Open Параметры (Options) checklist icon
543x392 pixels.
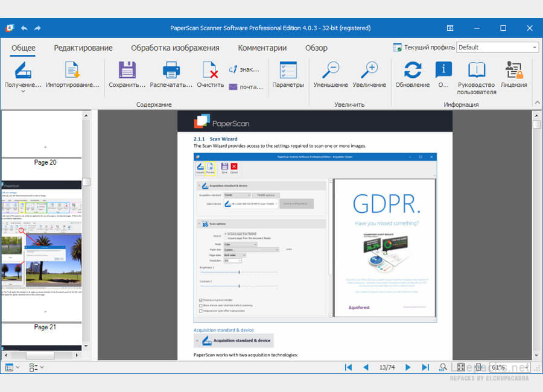tap(288, 71)
